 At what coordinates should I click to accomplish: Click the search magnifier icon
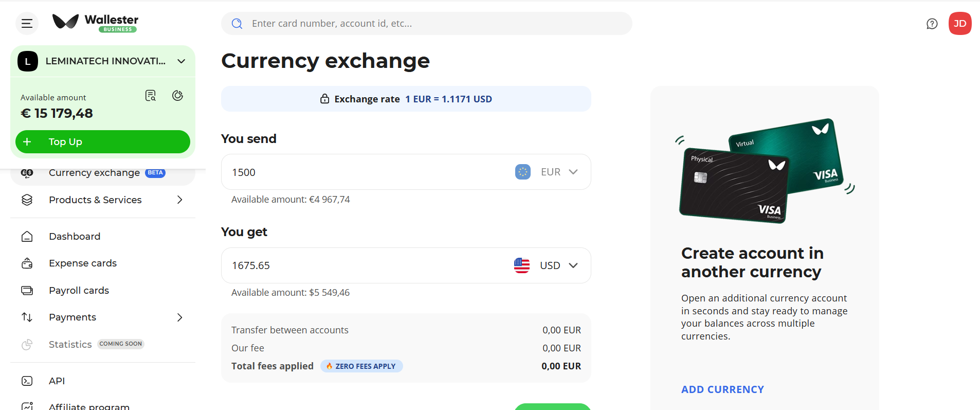tap(237, 24)
